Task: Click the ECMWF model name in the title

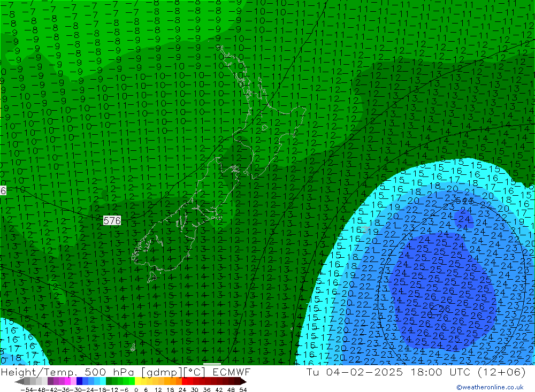Action: (x=232, y=372)
